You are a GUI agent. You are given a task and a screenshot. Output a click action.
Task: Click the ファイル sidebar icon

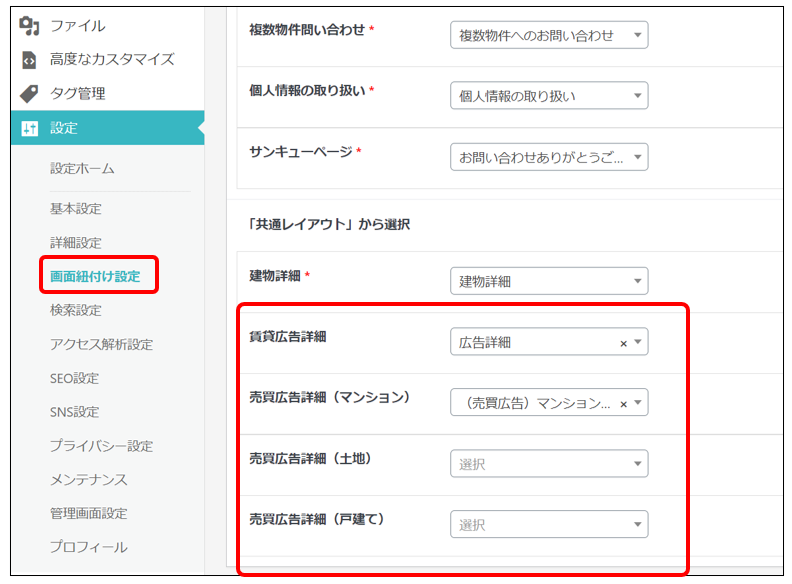pyautogui.click(x=30, y=26)
